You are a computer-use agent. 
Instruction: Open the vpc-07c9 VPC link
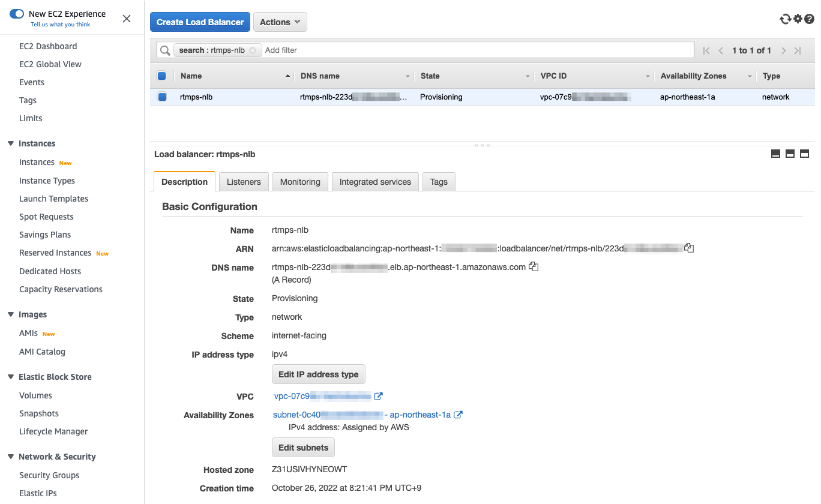pyautogui.click(x=323, y=396)
